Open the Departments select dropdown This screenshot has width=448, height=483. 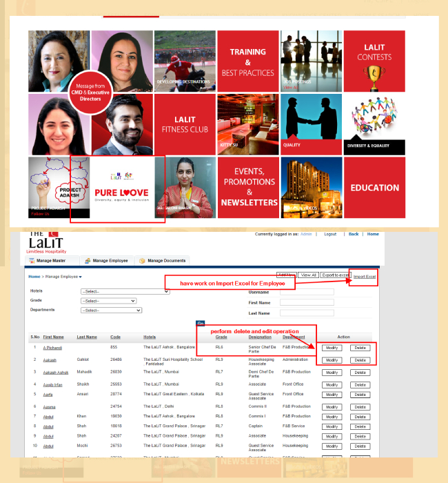112,310
